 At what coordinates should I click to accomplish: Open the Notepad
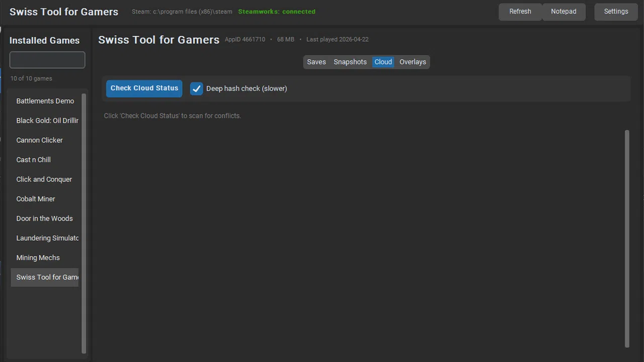[x=563, y=12]
